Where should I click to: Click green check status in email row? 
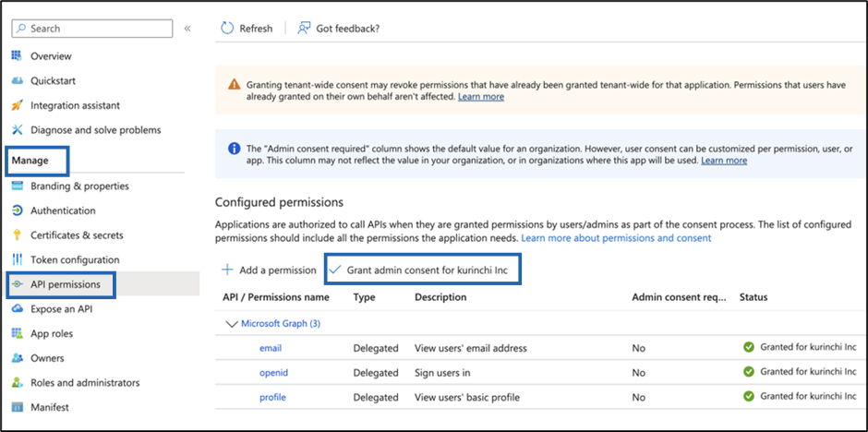click(x=749, y=347)
